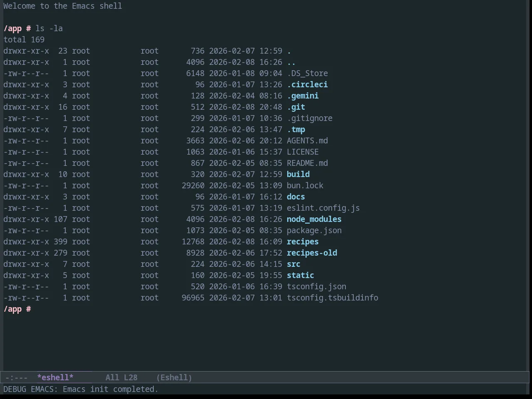Viewport: 532px width, 399px height.
Task: Click the 'ls -la' command text
Action: coord(49,28)
